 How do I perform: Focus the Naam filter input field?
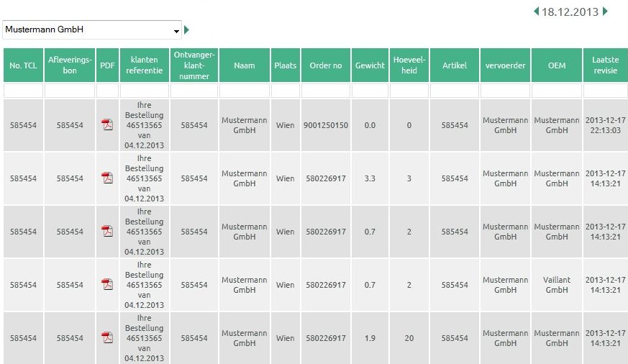click(x=244, y=91)
